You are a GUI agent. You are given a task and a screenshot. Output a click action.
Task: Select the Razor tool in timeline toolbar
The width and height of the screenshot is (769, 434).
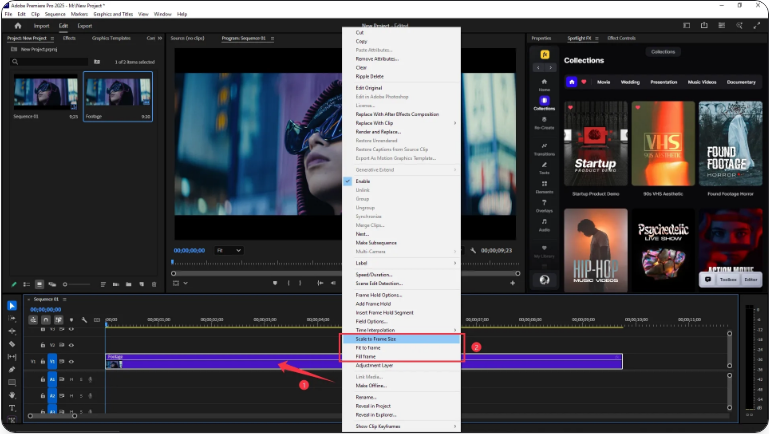click(12, 343)
